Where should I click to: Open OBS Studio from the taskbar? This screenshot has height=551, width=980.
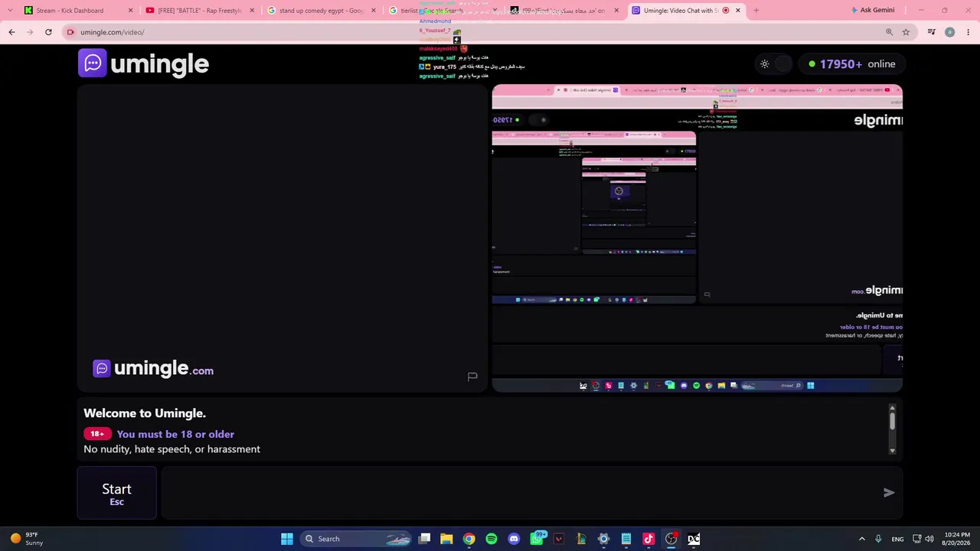(671, 539)
